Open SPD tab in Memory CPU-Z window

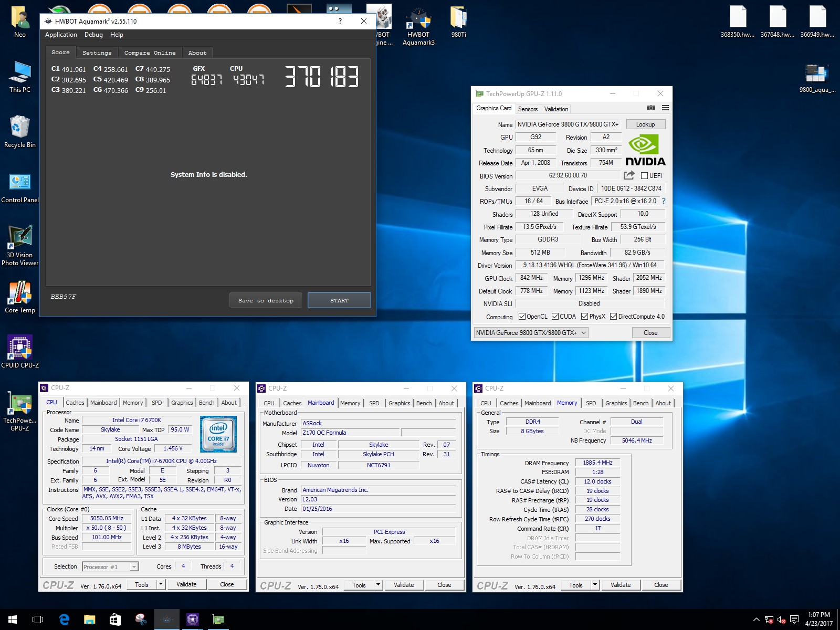point(591,403)
